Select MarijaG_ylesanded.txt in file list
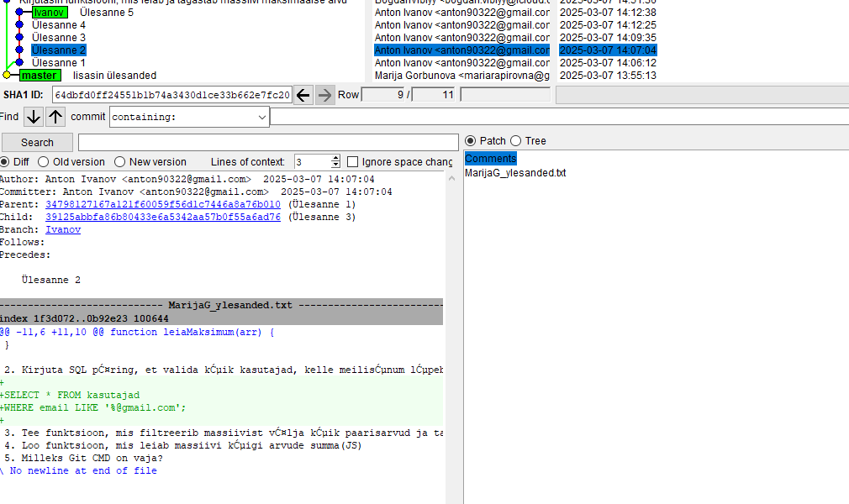The width and height of the screenshot is (849, 504). [515, 173]
